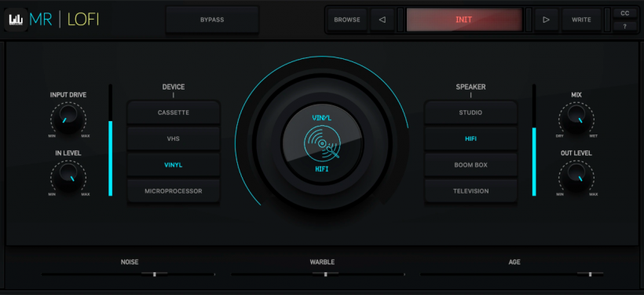
Task: Open the preset Browse menu
Action: [x=347, y=20]
